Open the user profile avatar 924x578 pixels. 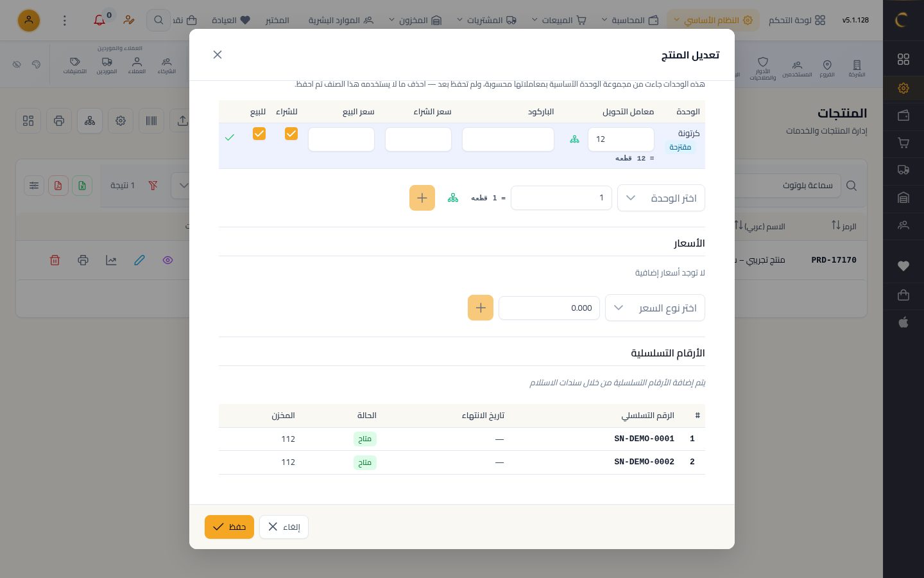tap(29, 21)
